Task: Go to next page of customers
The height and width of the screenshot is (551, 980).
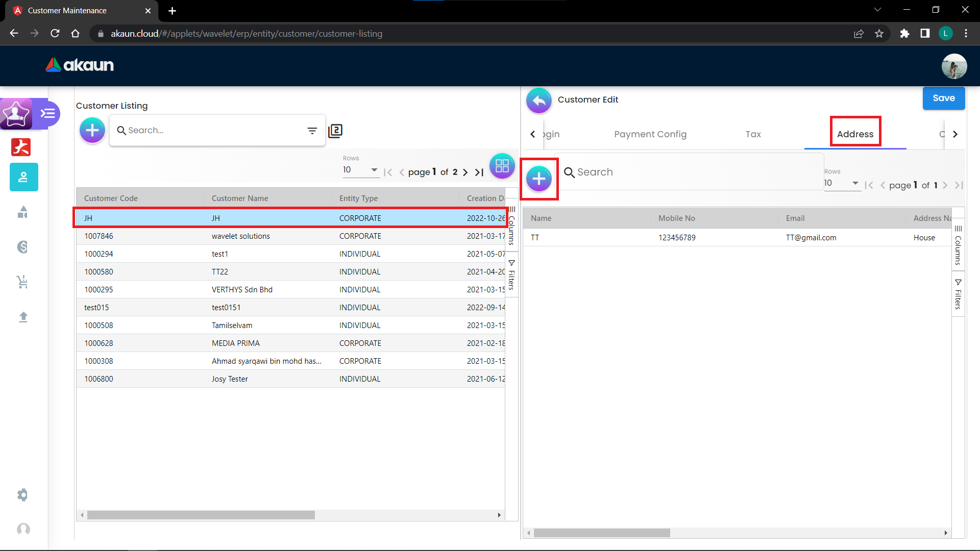Action: pos(465,172)
